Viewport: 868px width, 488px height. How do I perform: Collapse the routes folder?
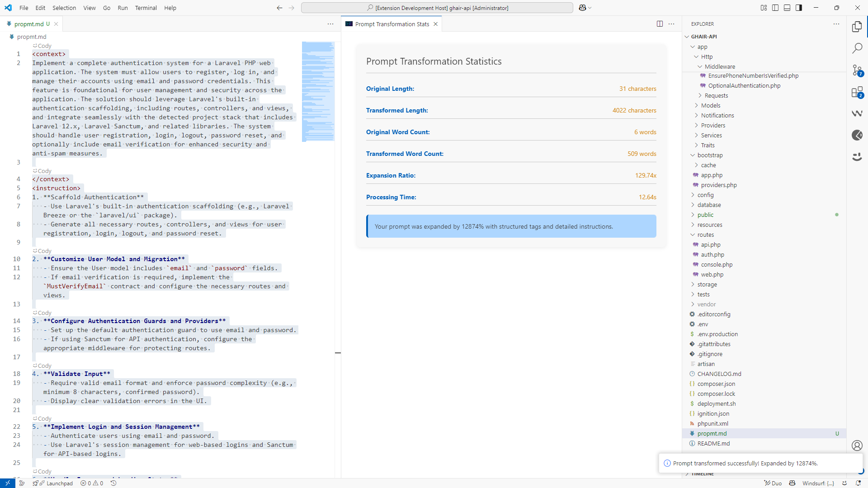pyautogui.click(x=705, y=235)
